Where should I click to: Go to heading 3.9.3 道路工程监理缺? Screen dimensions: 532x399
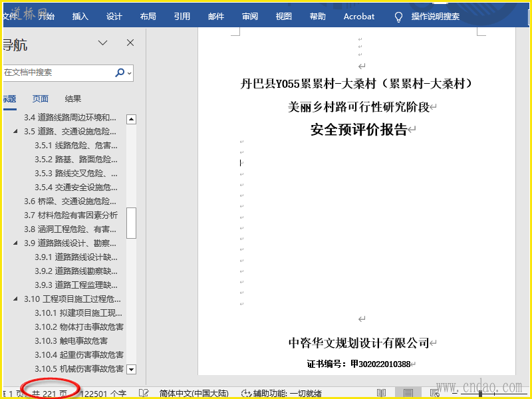(76, 285)
